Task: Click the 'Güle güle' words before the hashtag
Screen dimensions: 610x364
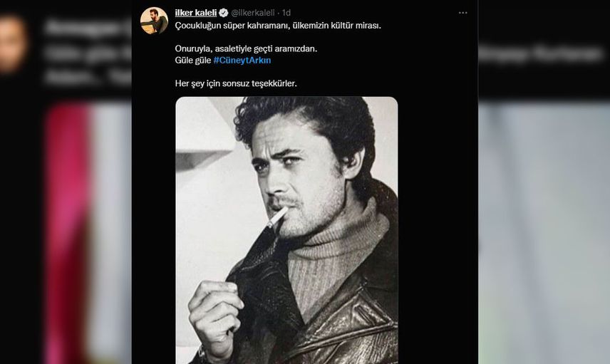Action: point(193,61)
